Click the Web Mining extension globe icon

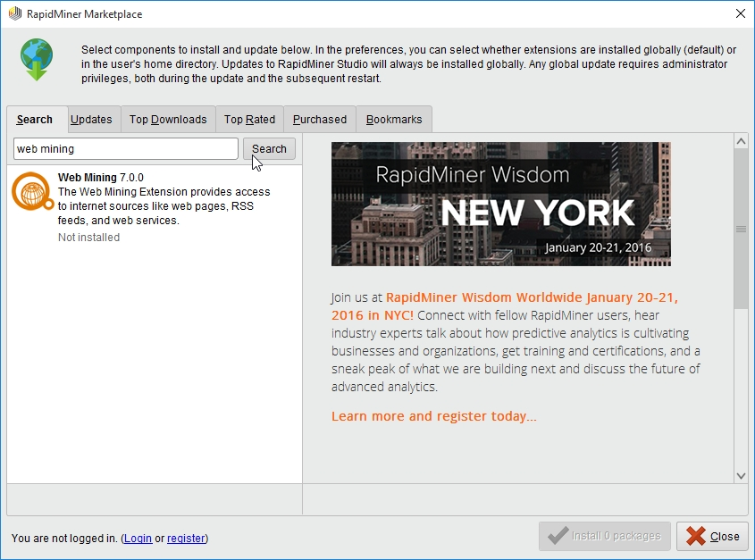[29, 189]
